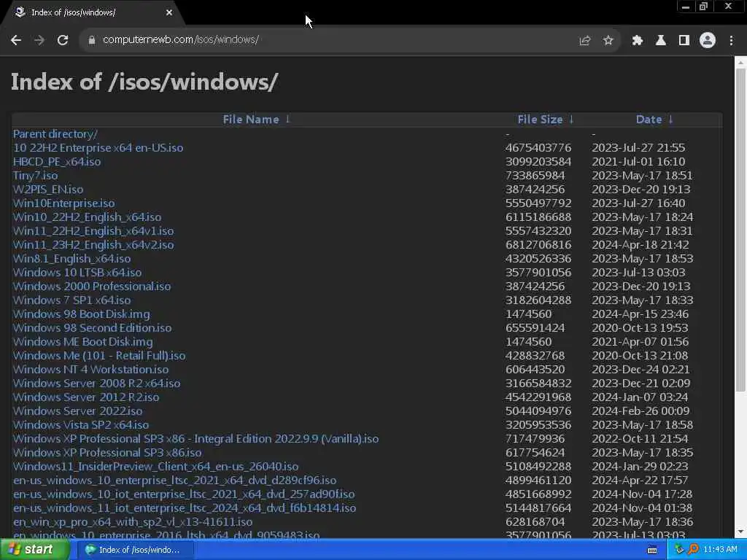
Task: Click the Date sort arrow
Action: pos(670,119)
